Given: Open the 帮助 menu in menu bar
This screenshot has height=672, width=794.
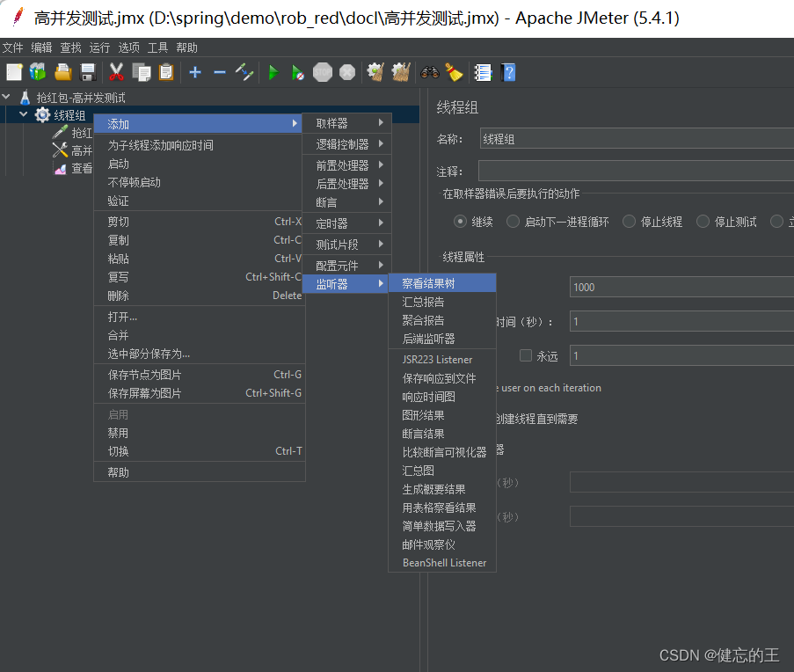Looking at the screenshot, I should pyautogui.click(x=187, y=47).
